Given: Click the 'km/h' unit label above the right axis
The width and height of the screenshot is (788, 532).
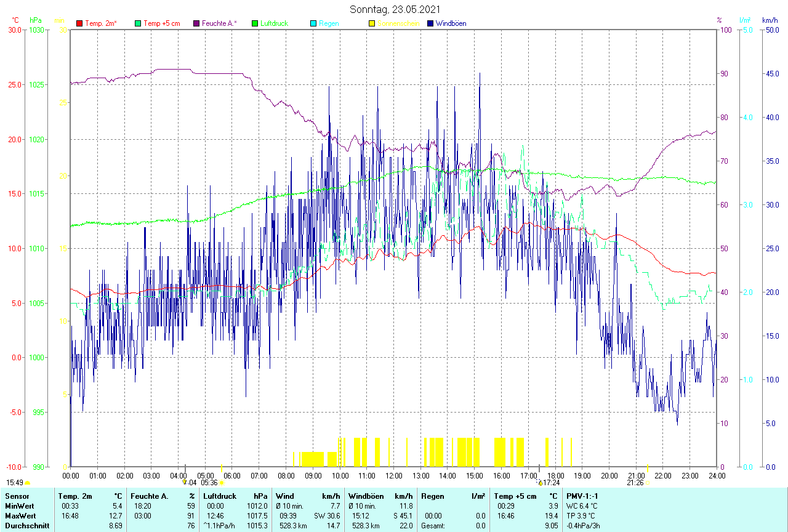Looking at the screenshot, I should (x=770, y=20).
